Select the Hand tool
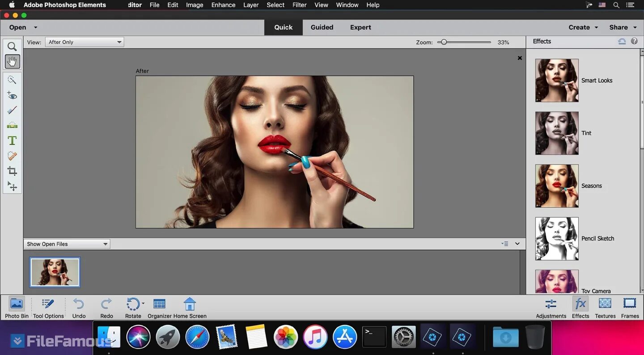The image size is (644, 355). coord(12,62)
